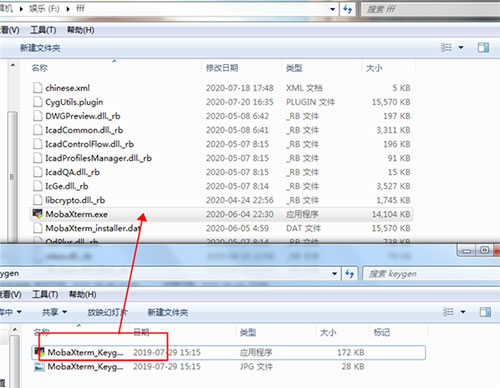Select the MobaXterm_Keygen JPG image icon
Viewport: 500px width, 388px height.
(x=40, y=366)
